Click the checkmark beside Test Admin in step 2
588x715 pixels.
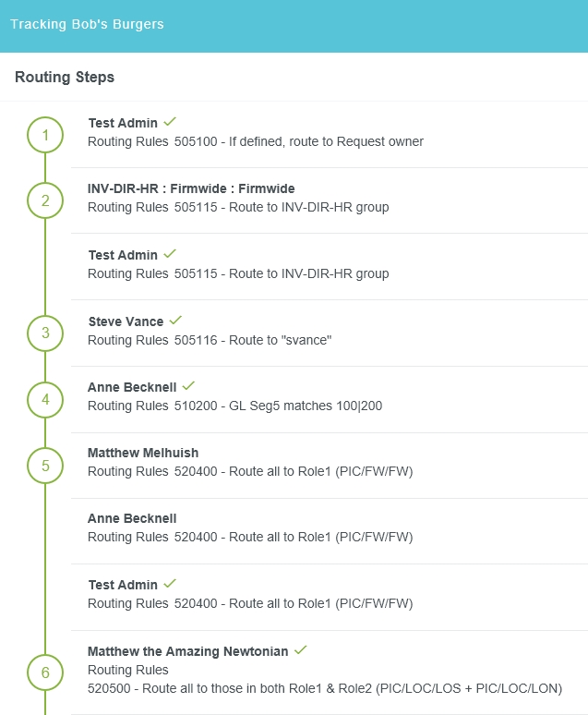(x=170, y=254)
